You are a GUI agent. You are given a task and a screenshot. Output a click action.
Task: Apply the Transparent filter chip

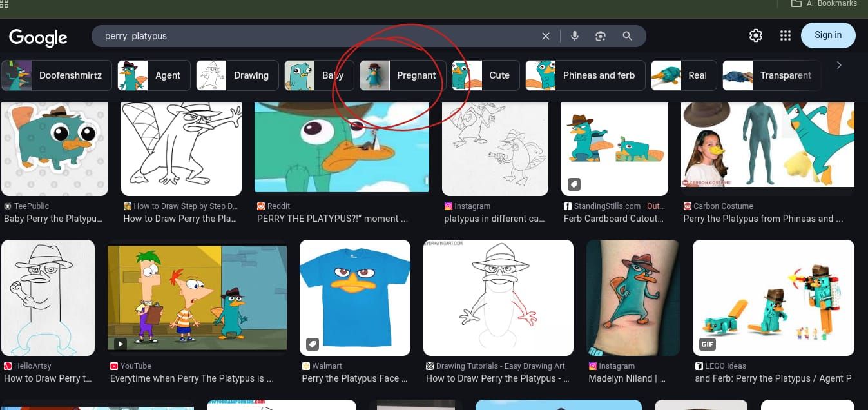[x=772, y=75]
